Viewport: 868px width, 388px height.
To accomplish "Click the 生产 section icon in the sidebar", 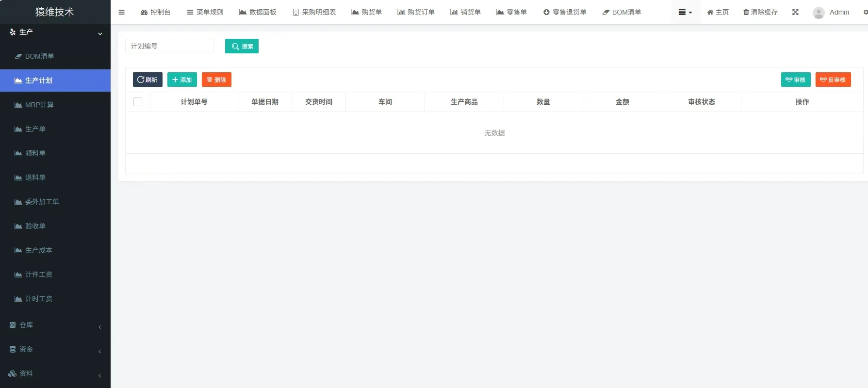I will click(x=13, y=32).
